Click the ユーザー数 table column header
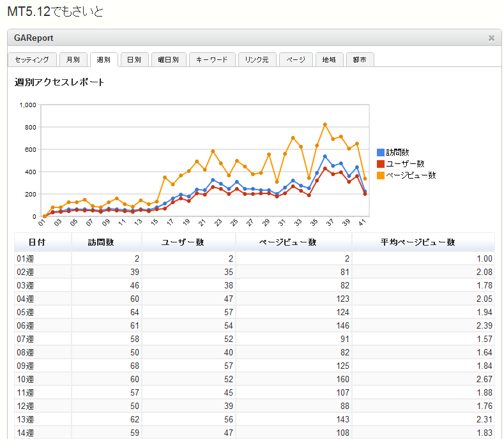Viewport: 504px width, 439px height. click(x=188, y=242)
